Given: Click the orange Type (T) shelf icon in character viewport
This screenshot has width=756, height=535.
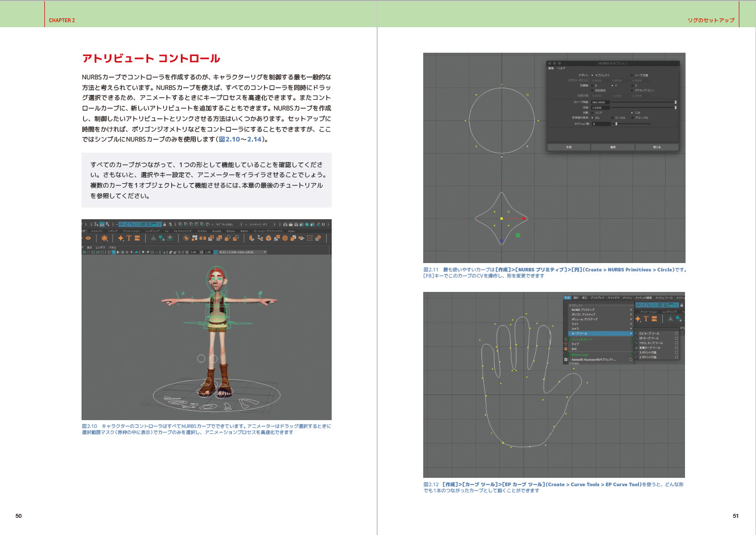Looking at the screenshot, I should (x=129, y=238).
